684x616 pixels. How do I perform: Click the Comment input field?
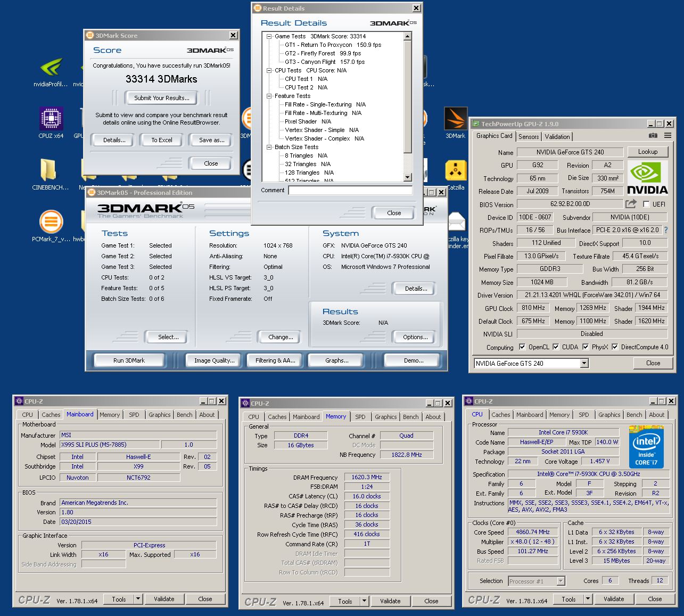[x=350, y=190]
